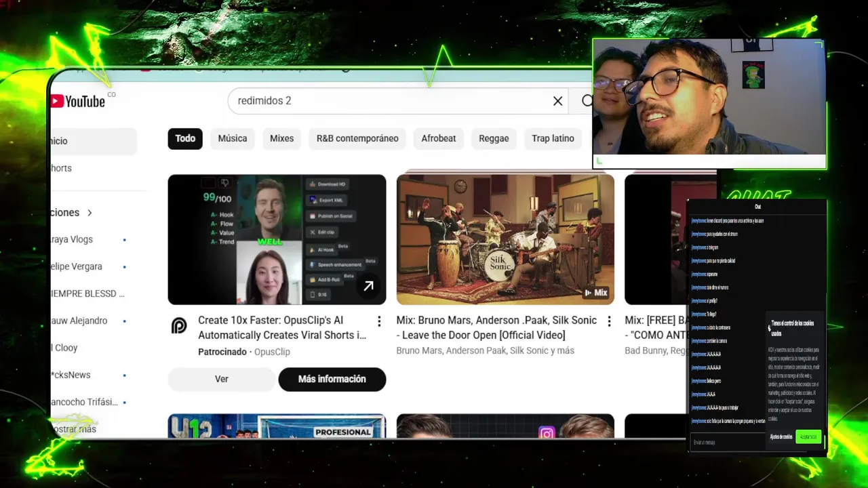This screenshot has width=868, height=488.
Task: Click "Bruno Mars, Anderson Paak, Silk Sonic y más"
Action: [x=486, y=350]
